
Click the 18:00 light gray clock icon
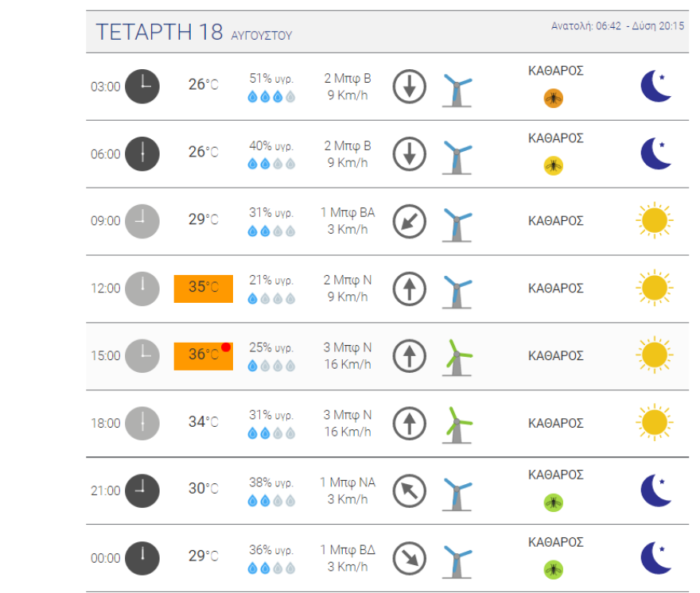tap(142, 423)
